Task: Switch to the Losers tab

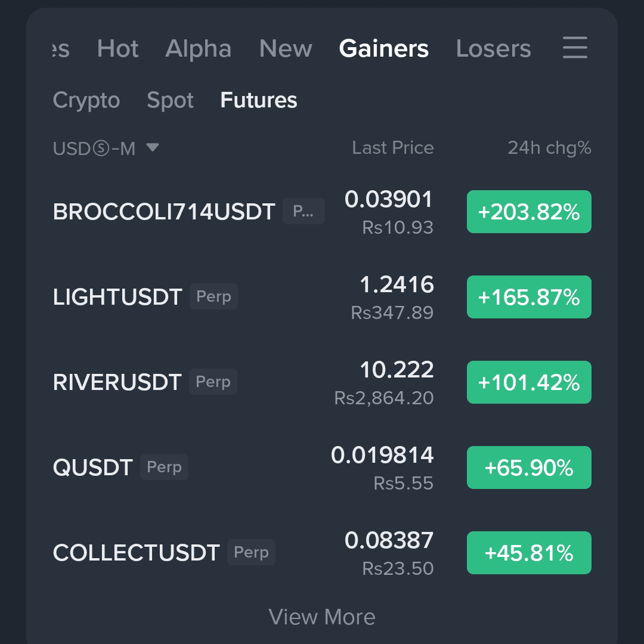Action: coord(494,49)
